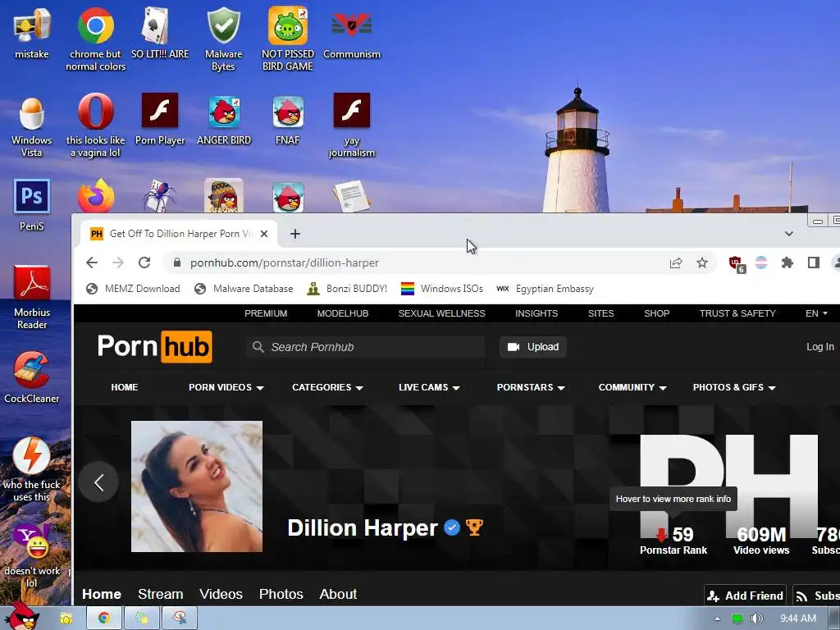Screen dimensions: 840x630
Task: Open the SHOP top link
Action: tap(657, 313)
